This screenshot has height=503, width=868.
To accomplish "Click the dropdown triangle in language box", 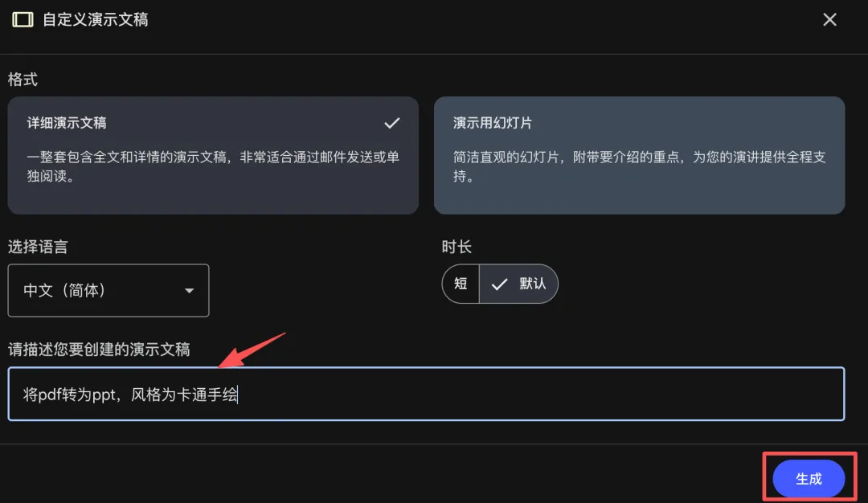I will point(190,291).
